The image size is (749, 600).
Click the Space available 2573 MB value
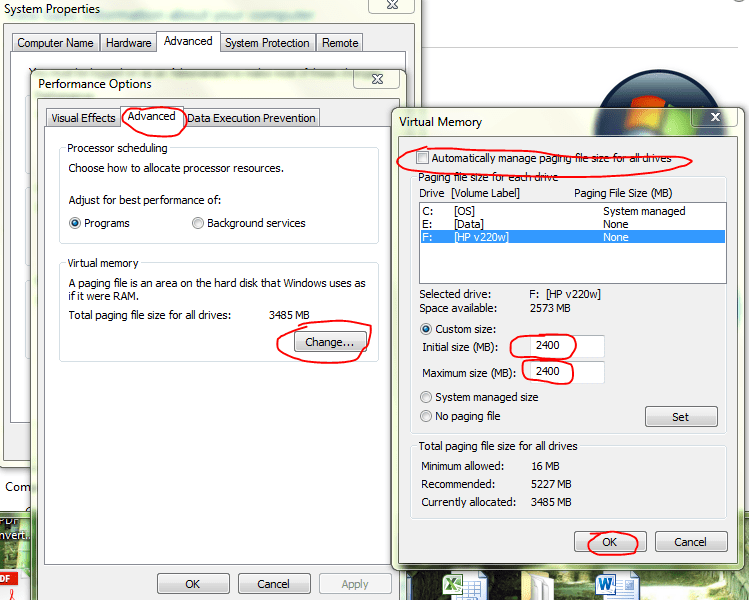point(550,308)
